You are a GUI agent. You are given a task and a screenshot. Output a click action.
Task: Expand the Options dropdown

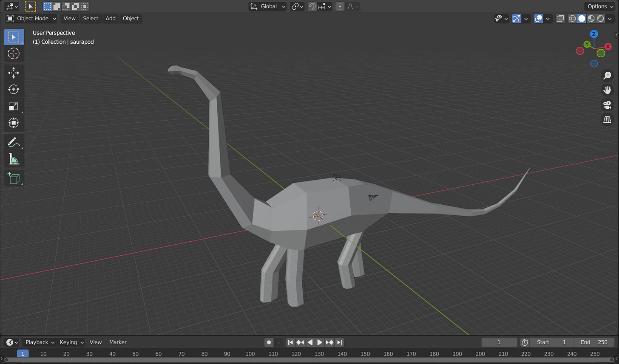601,6
